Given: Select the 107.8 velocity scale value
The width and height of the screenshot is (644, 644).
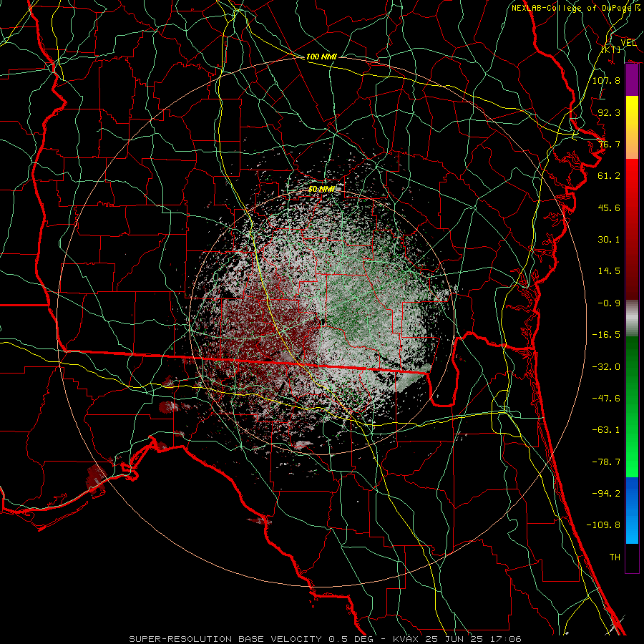Looking at the screenshot, I should pos(606,80).
